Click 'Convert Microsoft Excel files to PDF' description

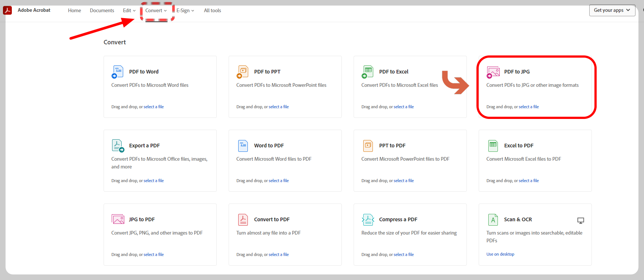524,159
